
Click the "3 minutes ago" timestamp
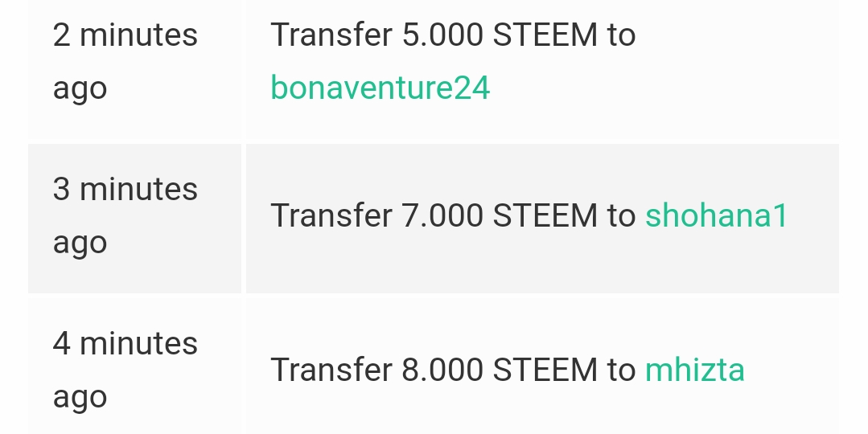[125, 215]
